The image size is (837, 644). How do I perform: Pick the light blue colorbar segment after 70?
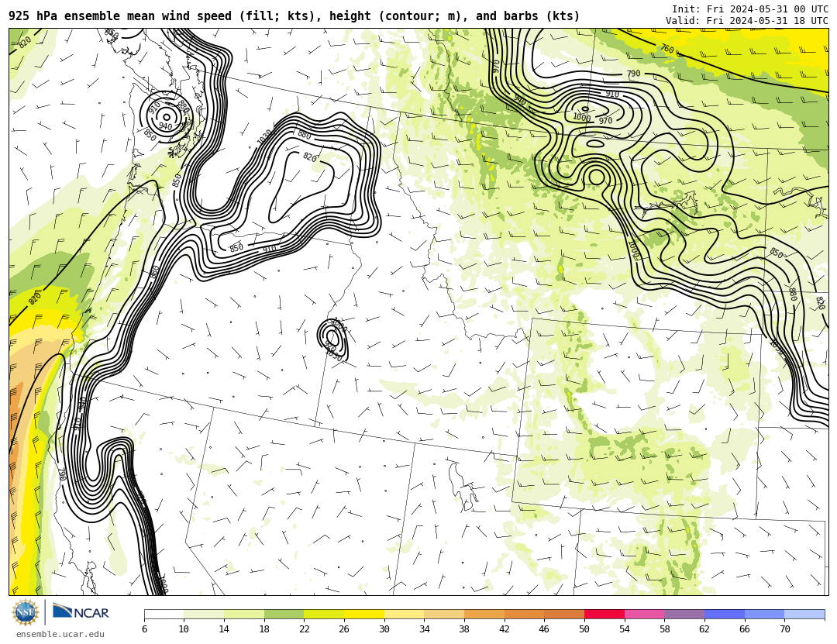tap(804, 614)
